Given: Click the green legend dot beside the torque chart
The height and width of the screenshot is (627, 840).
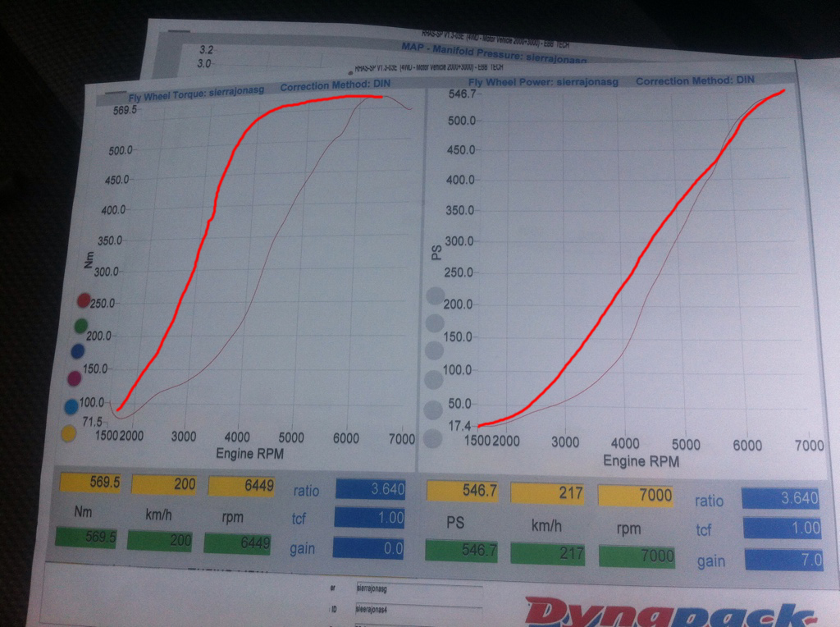Looking at the screenshot, I should click(x=81, y=326).
